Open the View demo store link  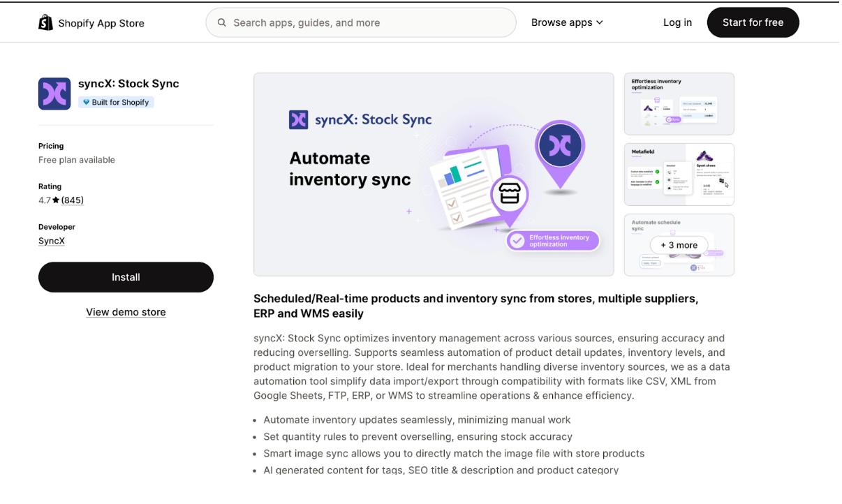[126, 312]
